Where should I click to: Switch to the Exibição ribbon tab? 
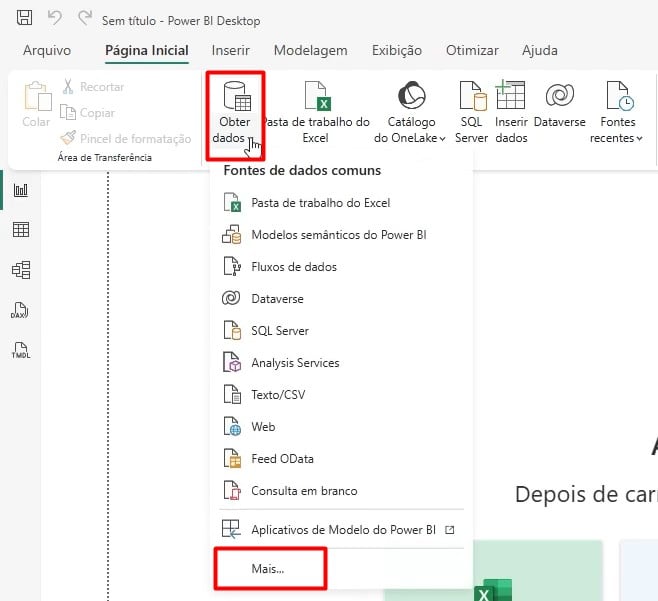[397, 50]
